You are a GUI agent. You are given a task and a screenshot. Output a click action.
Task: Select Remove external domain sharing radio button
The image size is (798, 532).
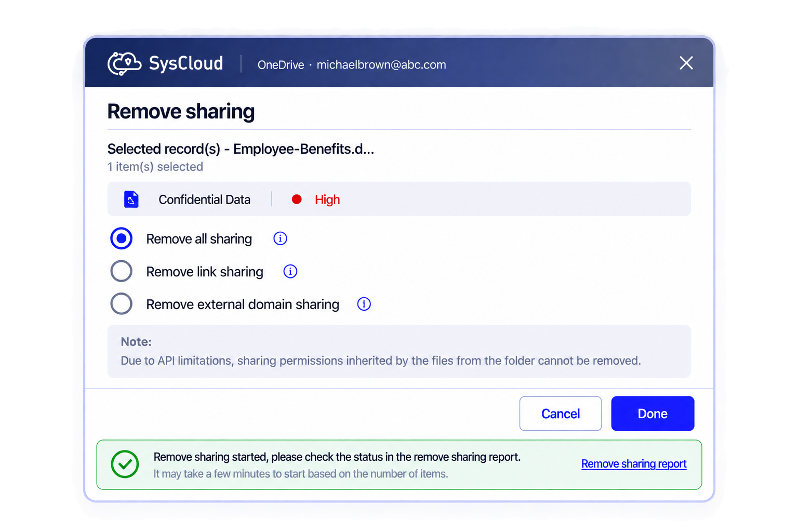pos(122,304)
